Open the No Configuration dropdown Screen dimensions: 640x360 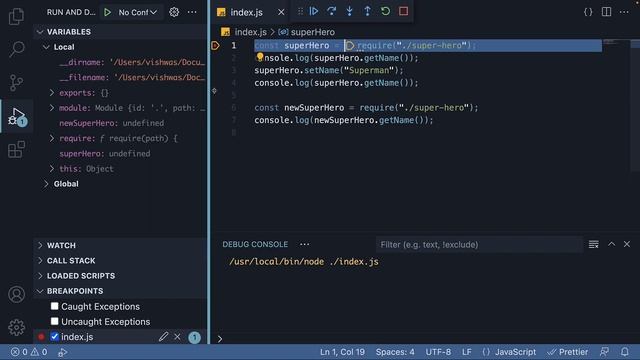[x=137, y=12]
